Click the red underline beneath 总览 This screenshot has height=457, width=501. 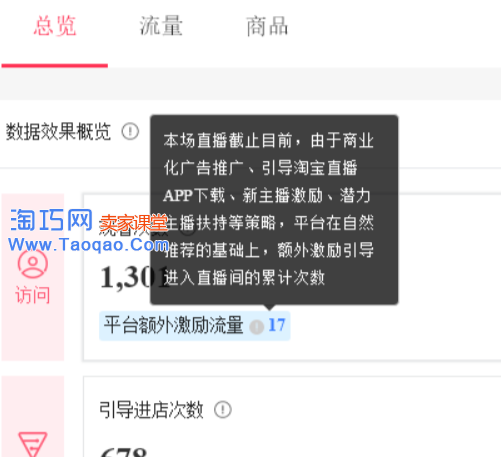[x=54, y=66]
